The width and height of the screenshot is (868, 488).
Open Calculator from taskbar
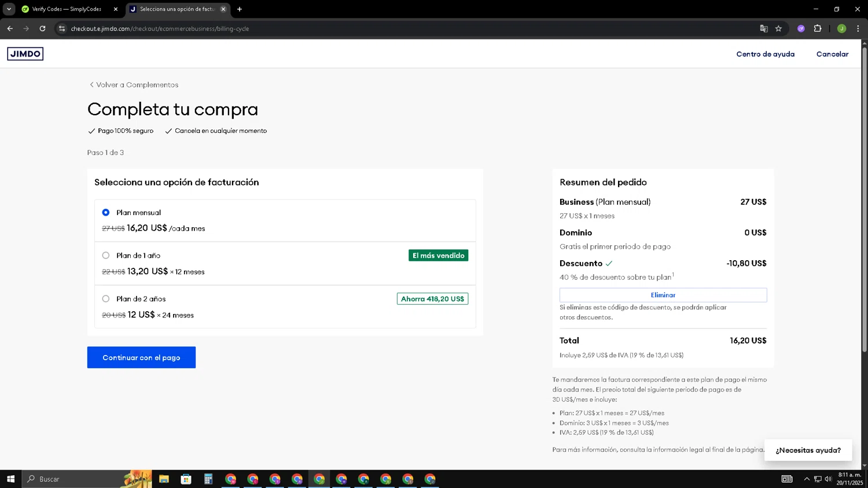[208, 479]
